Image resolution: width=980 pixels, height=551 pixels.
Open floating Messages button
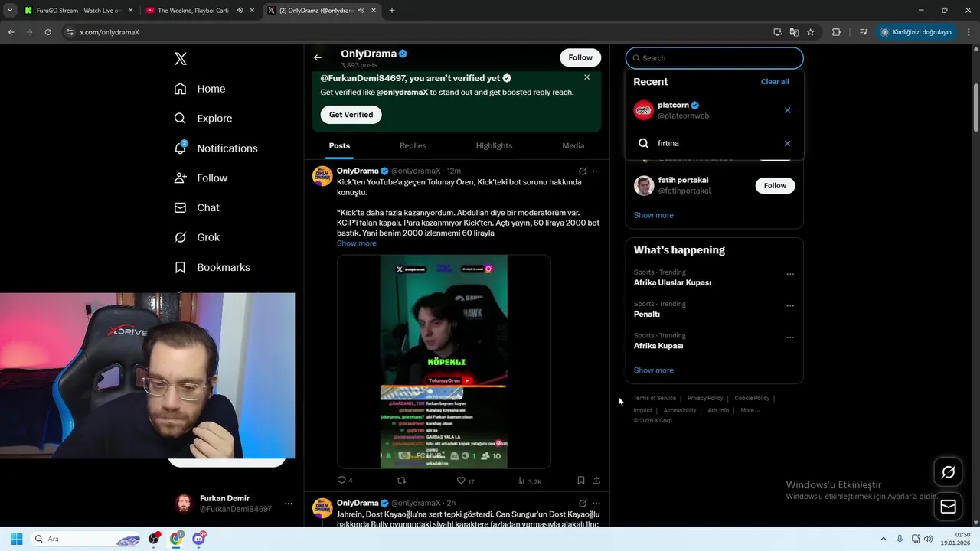[948, 507]
